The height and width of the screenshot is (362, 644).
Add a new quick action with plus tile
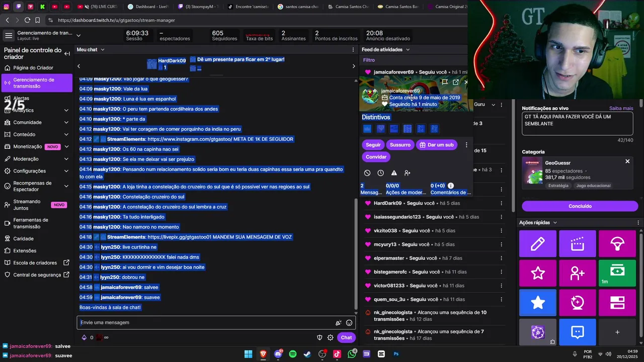(617, 332)
